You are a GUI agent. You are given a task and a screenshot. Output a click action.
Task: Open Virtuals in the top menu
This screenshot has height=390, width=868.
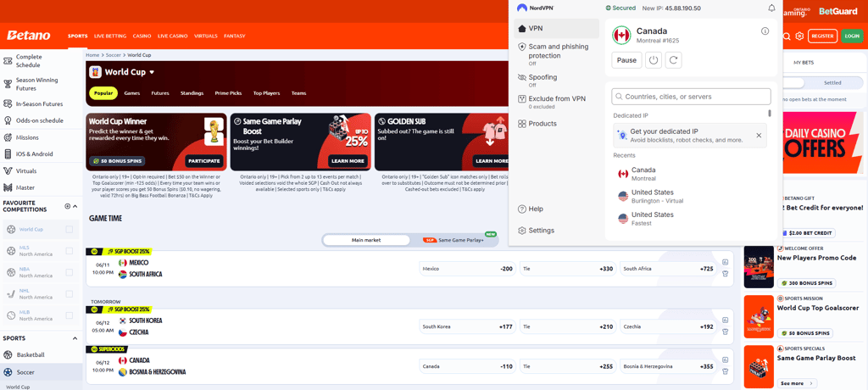point(206,36)
